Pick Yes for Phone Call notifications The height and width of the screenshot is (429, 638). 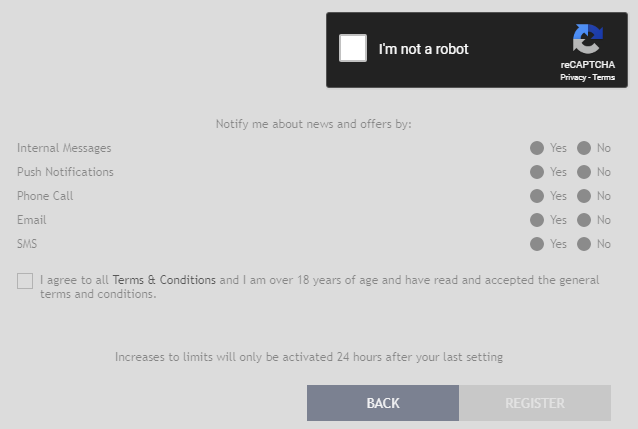tap(537, 196)
